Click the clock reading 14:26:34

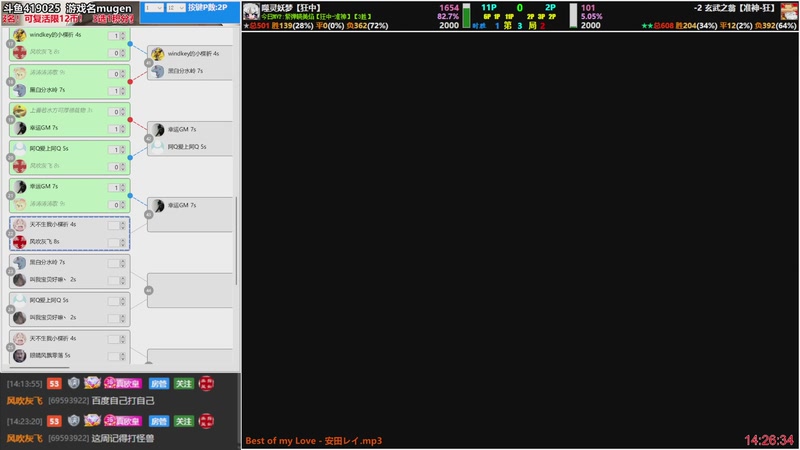tap(769, 440)
